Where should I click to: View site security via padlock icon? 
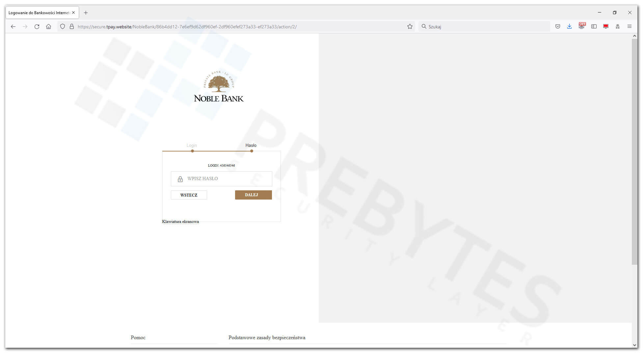[x=72, y=27]
